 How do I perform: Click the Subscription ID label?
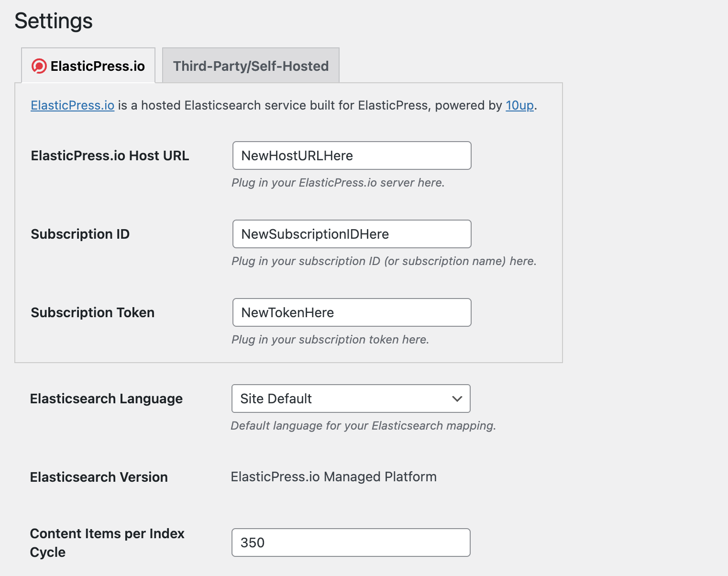[80, 234]
